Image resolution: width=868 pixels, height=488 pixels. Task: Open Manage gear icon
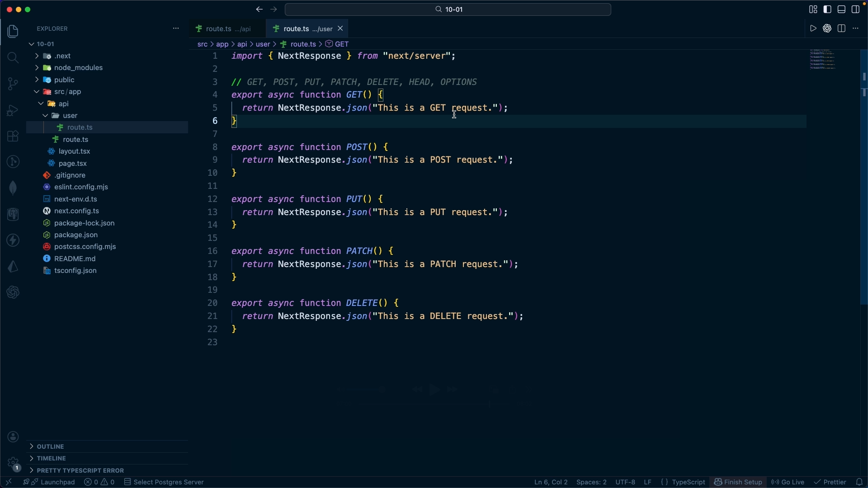coord(13,463)
